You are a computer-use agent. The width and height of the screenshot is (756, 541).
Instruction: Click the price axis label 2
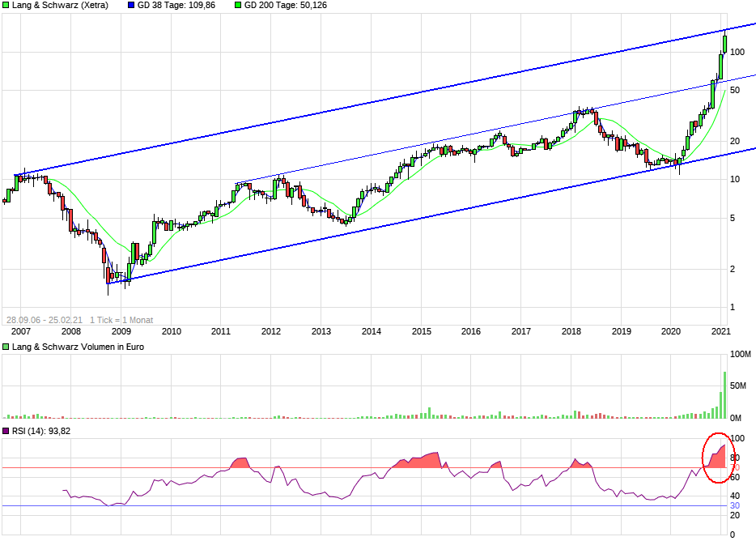tap(733, 270)
